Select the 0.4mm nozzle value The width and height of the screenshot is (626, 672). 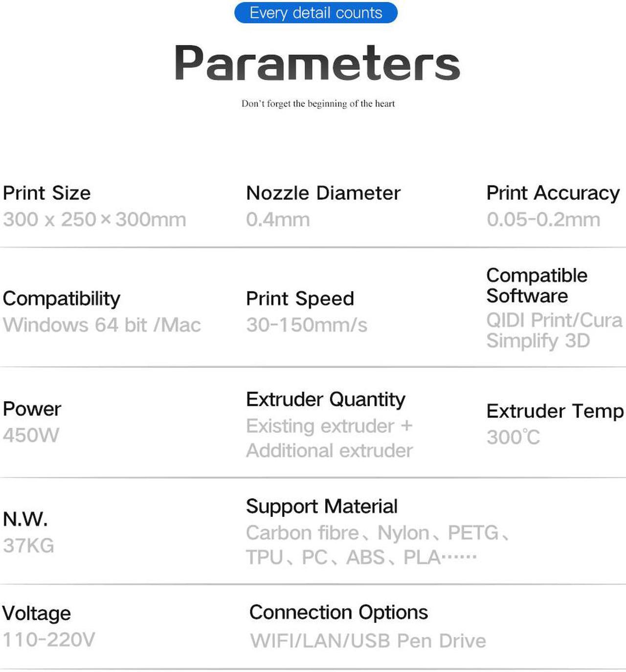coord(278,220)
